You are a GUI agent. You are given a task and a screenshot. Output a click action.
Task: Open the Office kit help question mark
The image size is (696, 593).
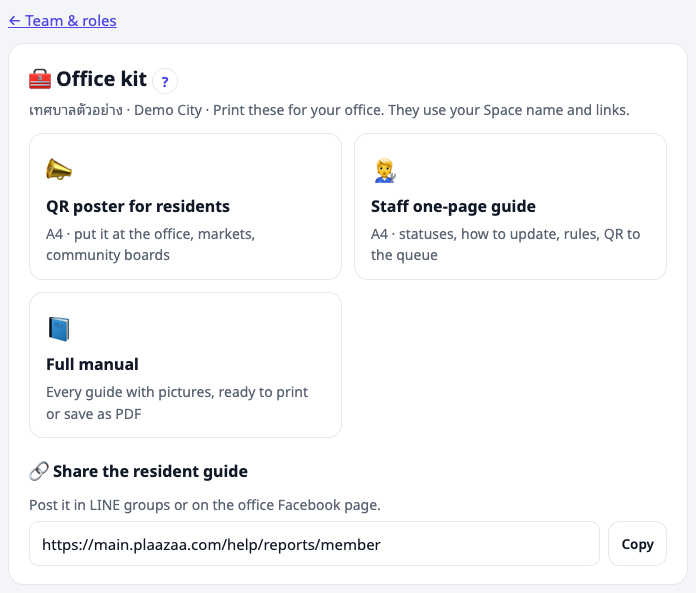coord(165,81)
